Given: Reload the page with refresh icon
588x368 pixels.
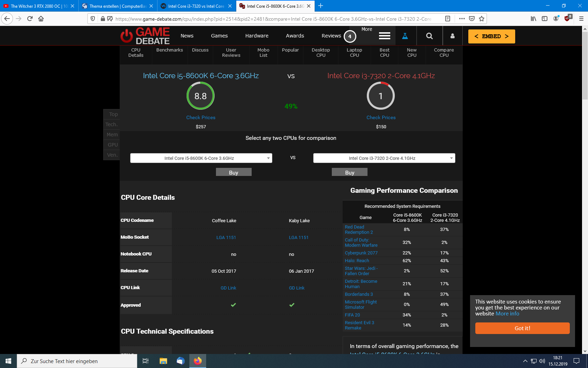Looking at the screenshot, I should [30, 19].
